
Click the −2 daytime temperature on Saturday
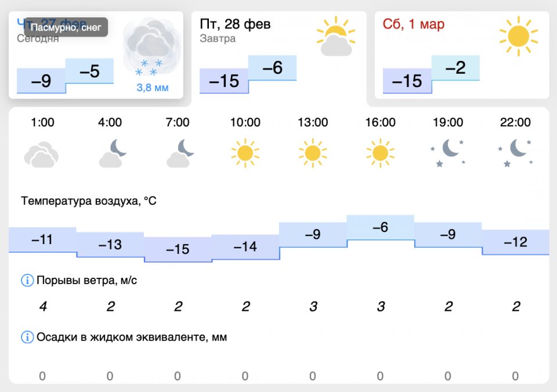click(455, 68)
